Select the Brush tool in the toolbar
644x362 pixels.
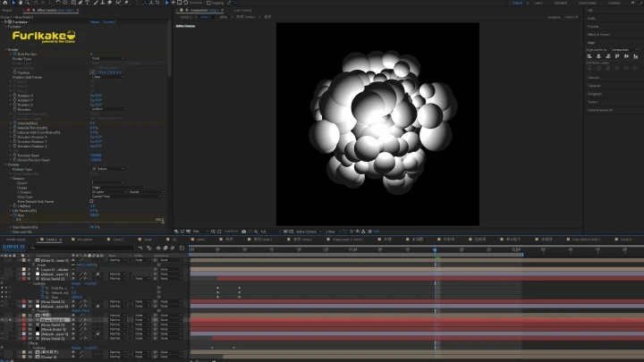pos(96,3)
